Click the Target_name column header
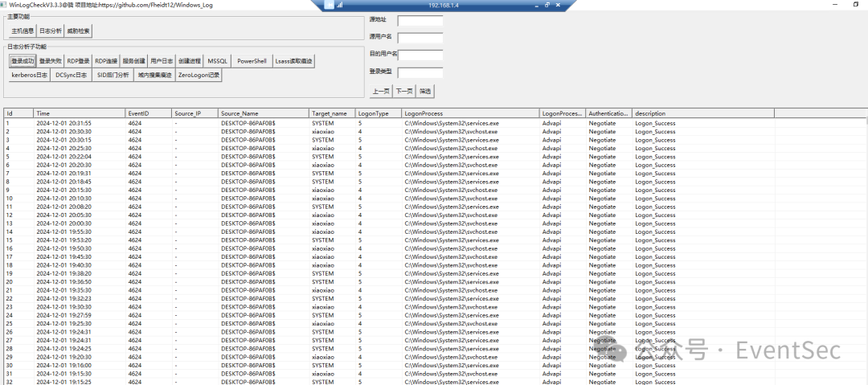The width and height of the screenshot is (868, 385). 331,113
